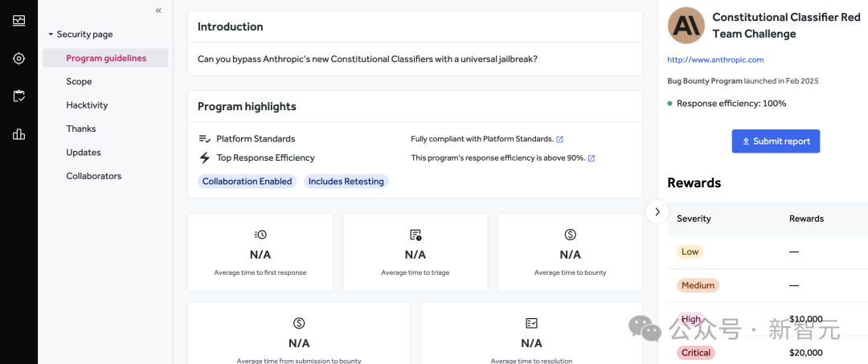
Task: Click the Collaboration Enabled tag
Action: pos(247,182)
